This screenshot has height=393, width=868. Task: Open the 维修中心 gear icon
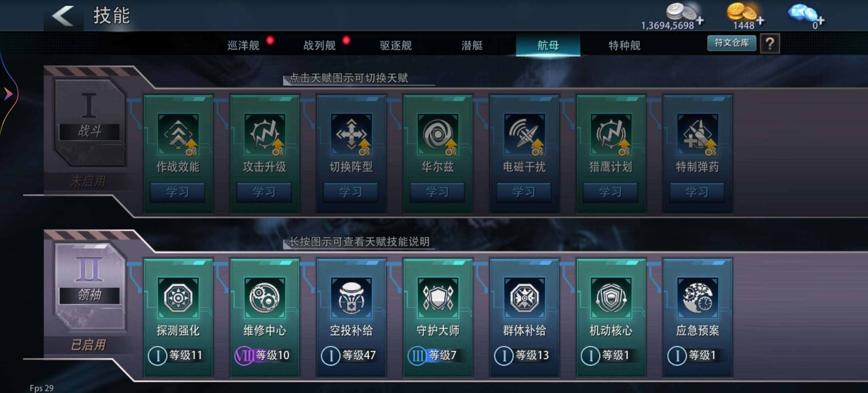coord(265,298)
